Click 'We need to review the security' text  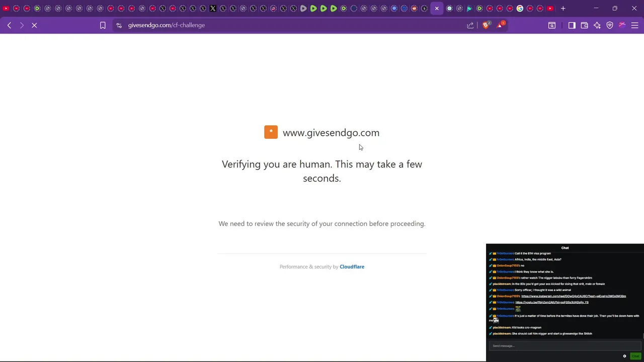pyautogui.click(x=322, y=224)
